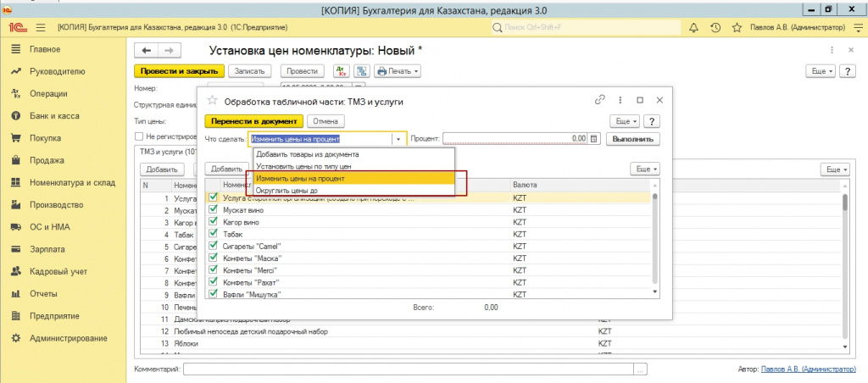Toggle checkbox for Вафли "Мишутка" row
Image resolution: width=868 pixels, height=383 pixels.
tap(213, 293)
